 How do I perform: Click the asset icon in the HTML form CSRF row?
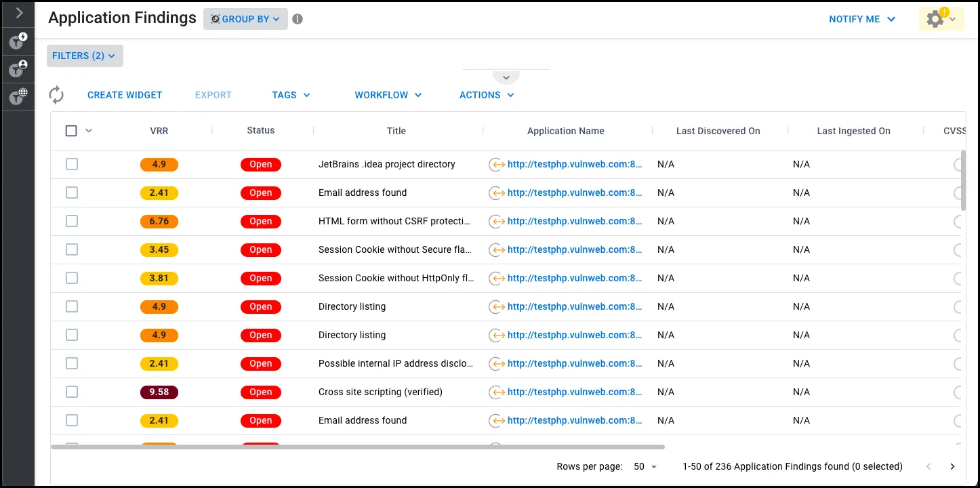pyautogui.click(x=497, y=222)
